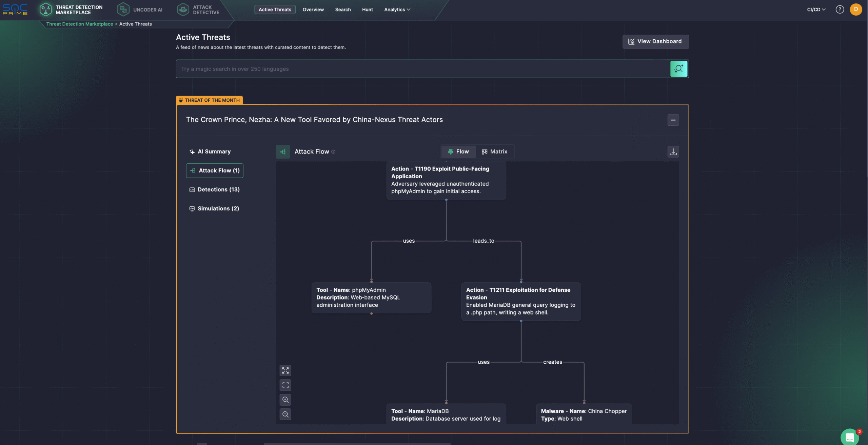Click the View Dashboard button

tap(655, 41)
